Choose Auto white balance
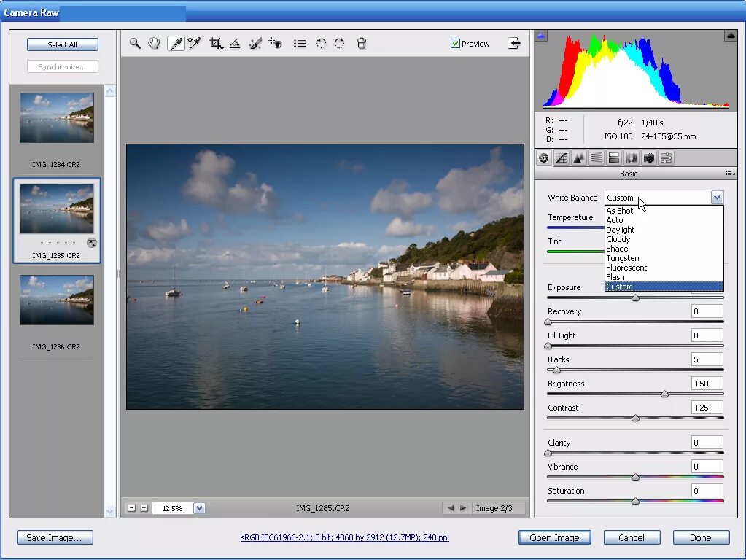 [664, 220]
